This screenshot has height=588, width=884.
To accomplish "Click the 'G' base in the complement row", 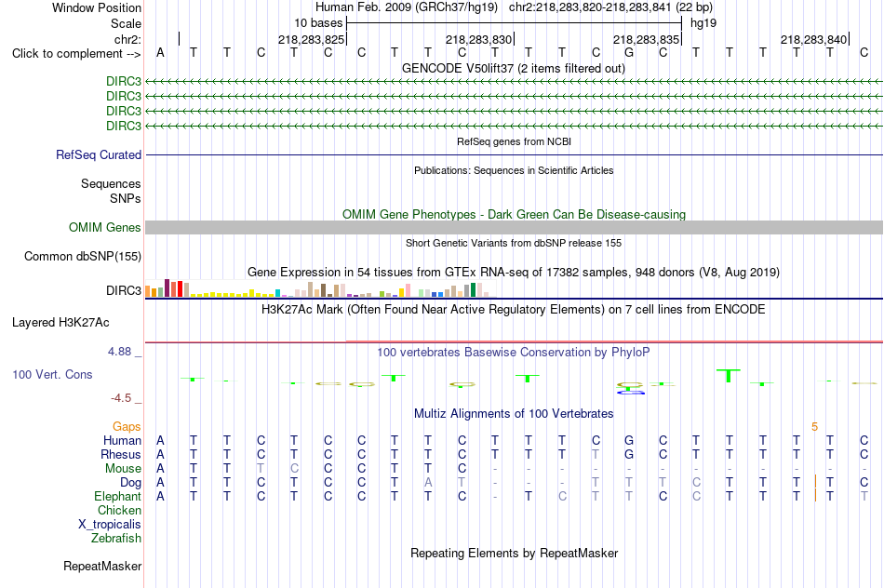I will [x=629, y=52].
